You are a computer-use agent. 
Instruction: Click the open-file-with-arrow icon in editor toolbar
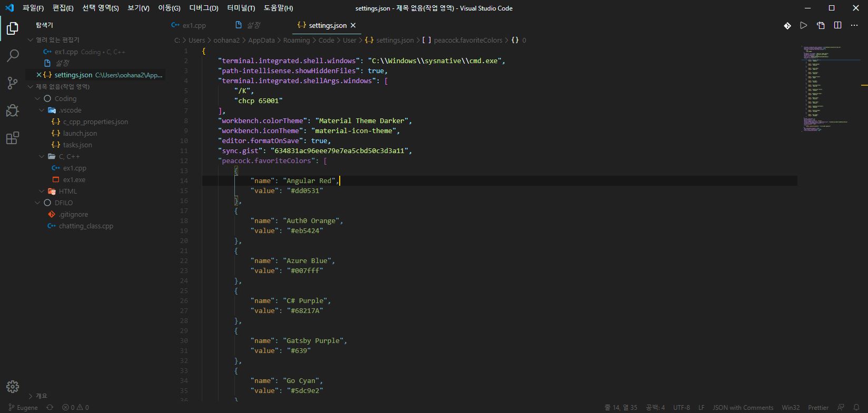point(821,25)
